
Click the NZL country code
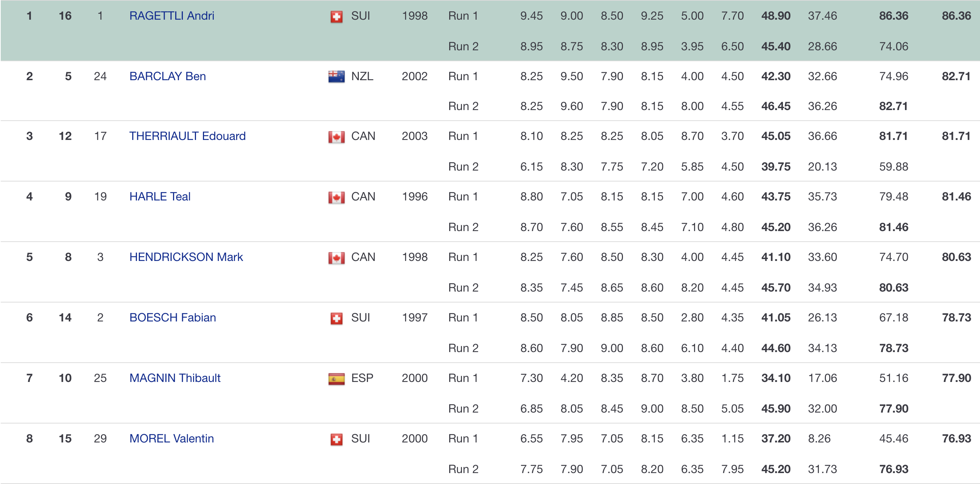tap(362, 76)
